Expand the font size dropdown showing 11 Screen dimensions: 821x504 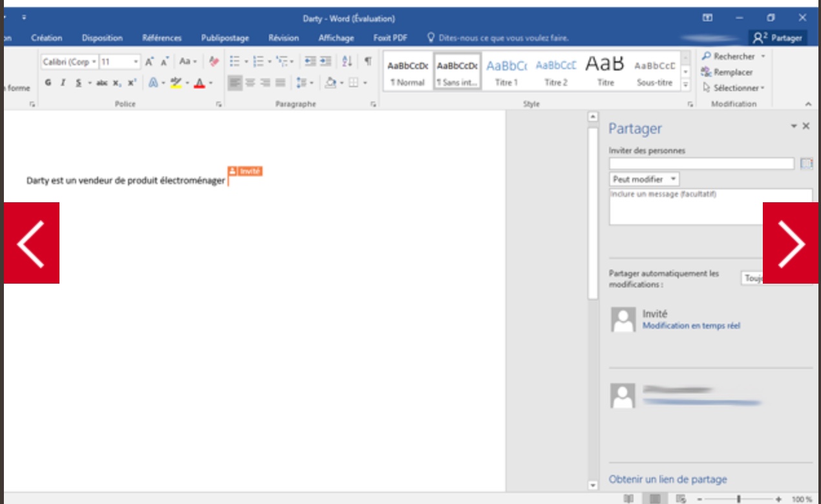pos(136,62)
